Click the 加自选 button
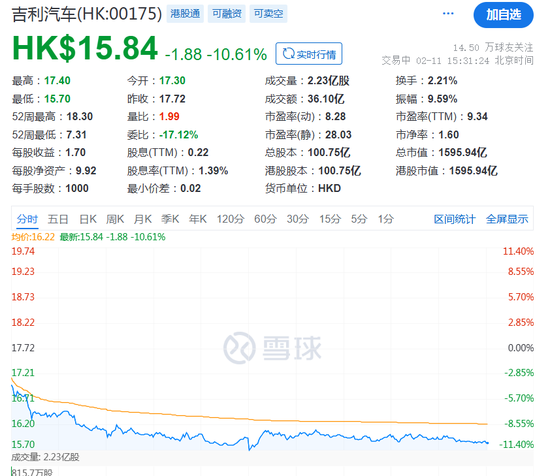550x476 pixels. coord(503,15)
